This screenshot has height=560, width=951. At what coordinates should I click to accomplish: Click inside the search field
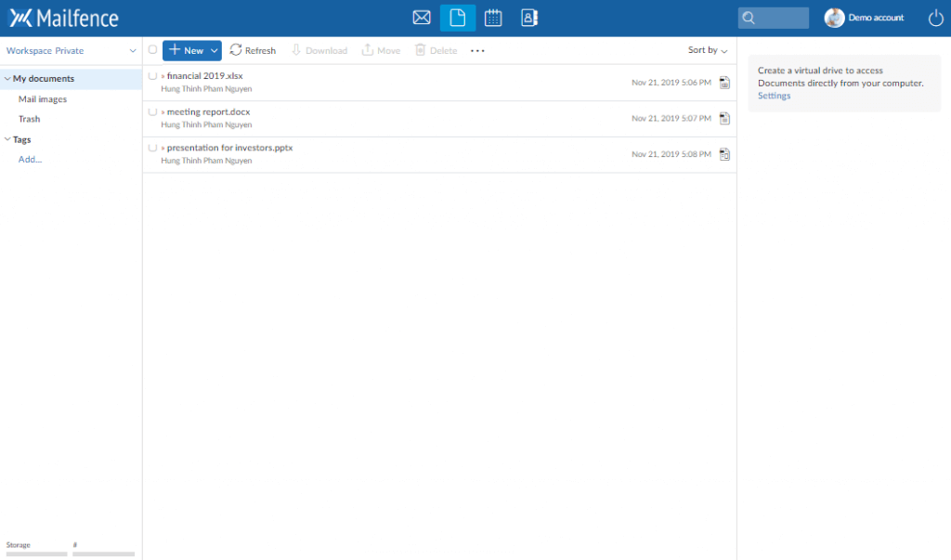775,17
